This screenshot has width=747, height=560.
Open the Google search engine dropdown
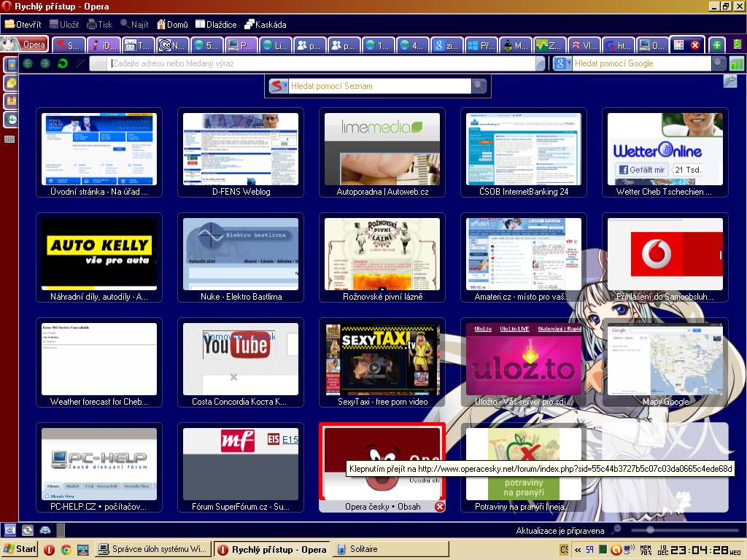pos(562,63)
